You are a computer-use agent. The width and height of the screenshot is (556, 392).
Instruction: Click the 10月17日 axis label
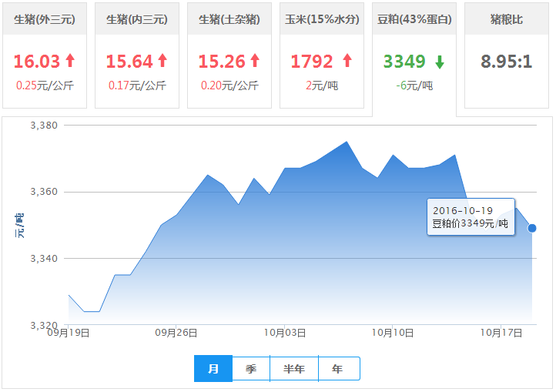(x=501, y=333)
